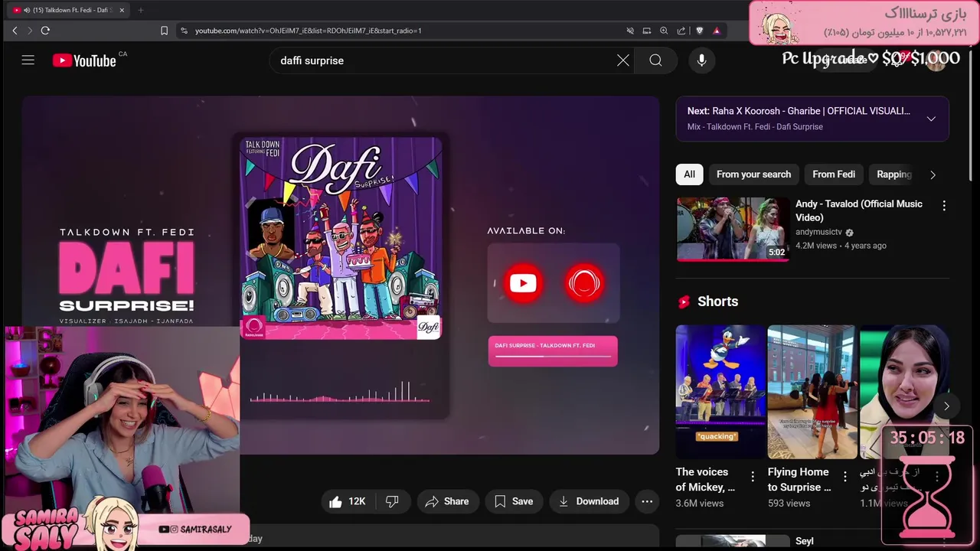Close the Talkdown Ft. Fedi tab
Image resolution: width=980 pixels, height=551 pixels.
122,10
